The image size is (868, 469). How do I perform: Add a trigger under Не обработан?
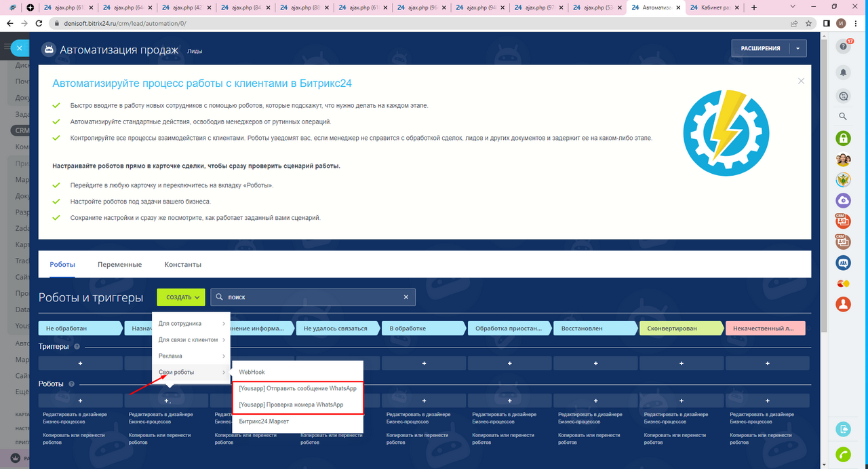81,363
